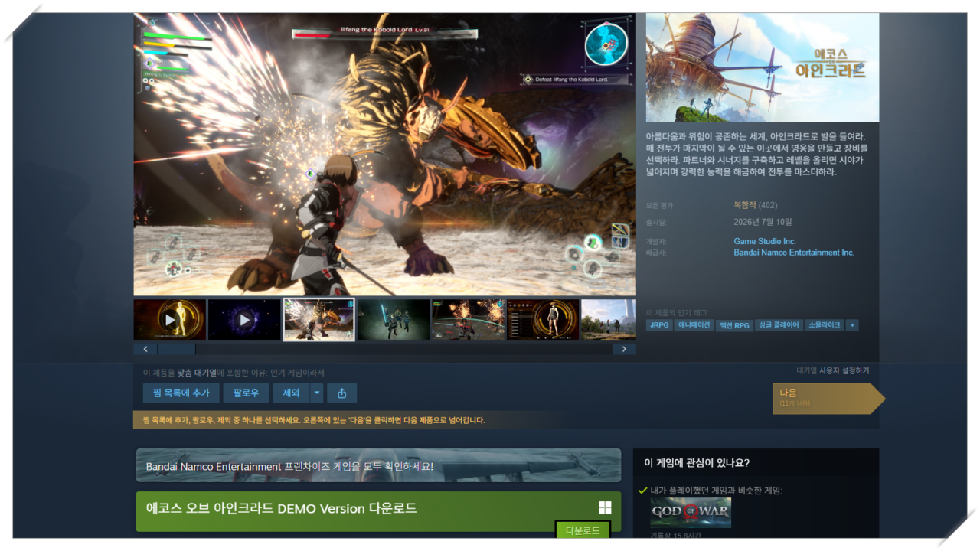This screenshot has height=551, width=980.
Task: Click the 찜 목록에 추가 button
Action: coord(180,393)
